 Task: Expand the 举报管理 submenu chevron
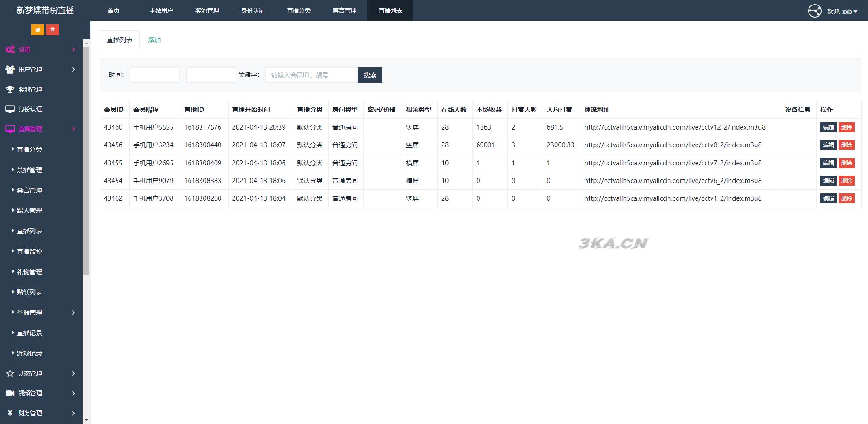(73, 313)
